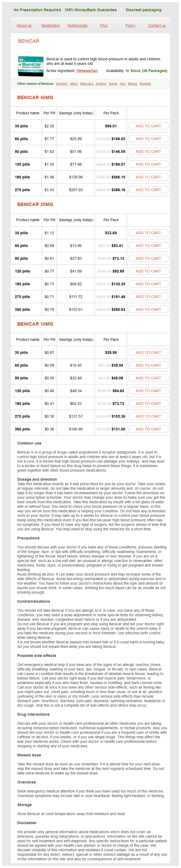Open the Testimonials page
This screenshot has height=868, width=181.
tap(77, 26)
